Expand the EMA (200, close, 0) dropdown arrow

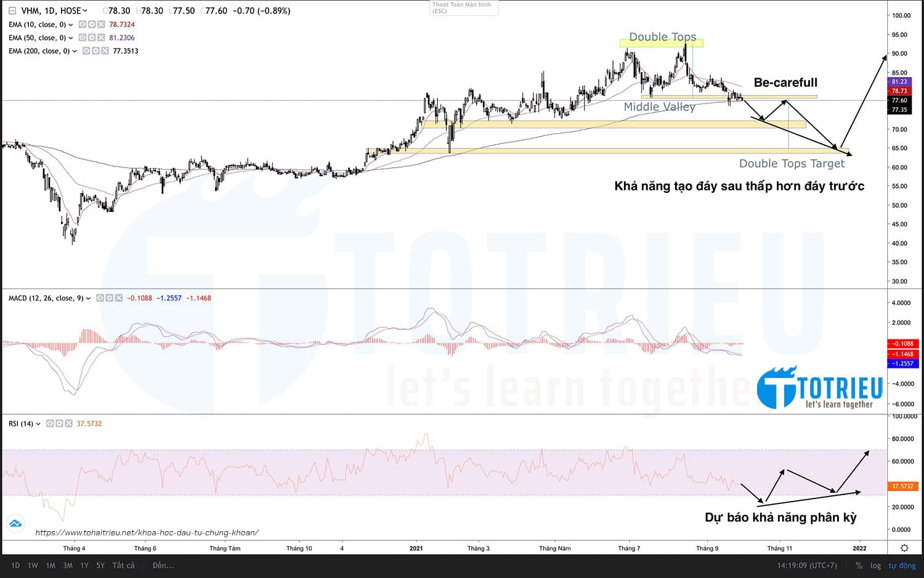tap(75, 51)
